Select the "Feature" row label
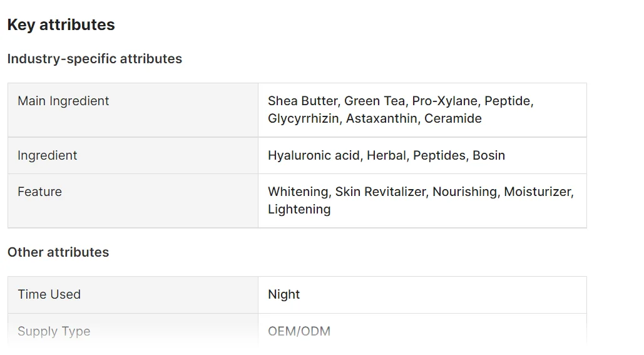 pos(39,192)
